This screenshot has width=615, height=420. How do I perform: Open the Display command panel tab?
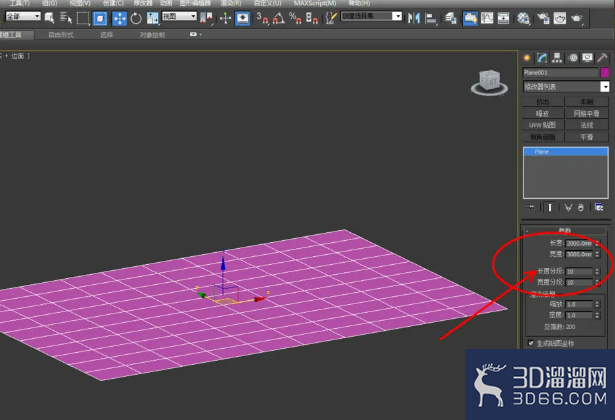(587, 58)
